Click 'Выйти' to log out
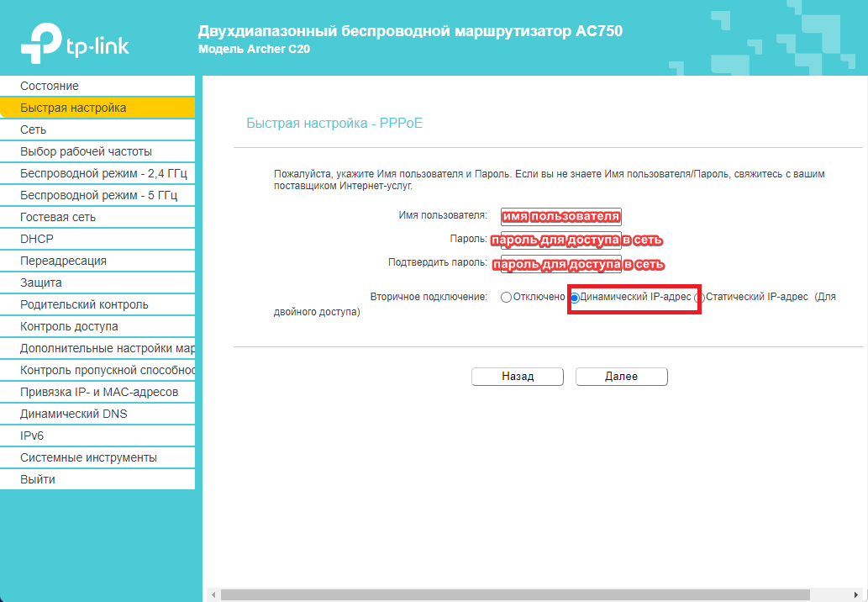Image resolution: width=868 pixels, height=602 pixels. (x=38, y=479)
